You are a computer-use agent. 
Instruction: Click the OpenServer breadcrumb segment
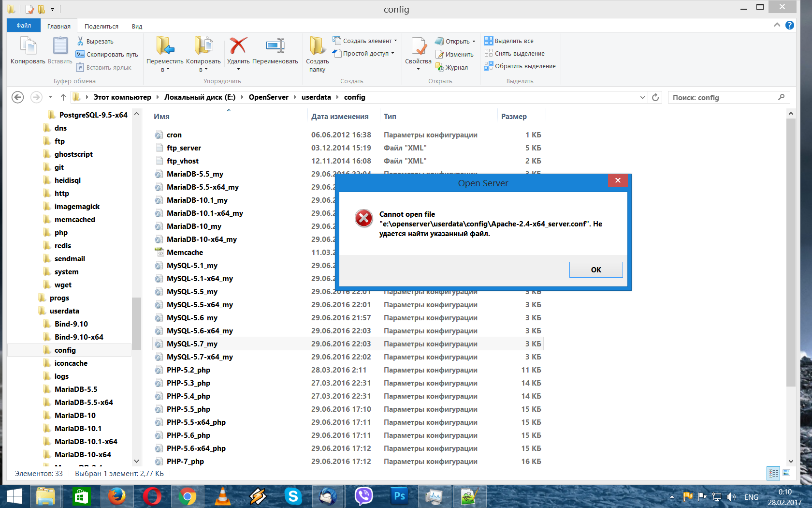[268, 97]
